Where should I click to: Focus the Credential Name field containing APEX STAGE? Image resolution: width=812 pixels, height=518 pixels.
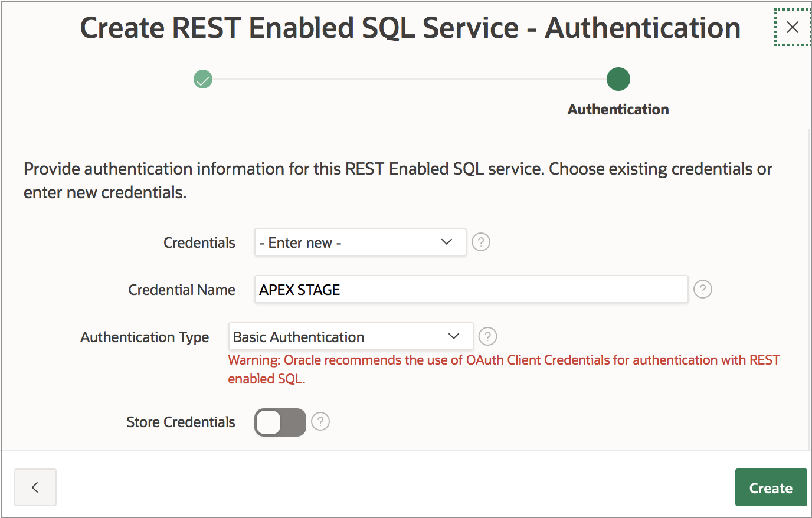(471, 289)
